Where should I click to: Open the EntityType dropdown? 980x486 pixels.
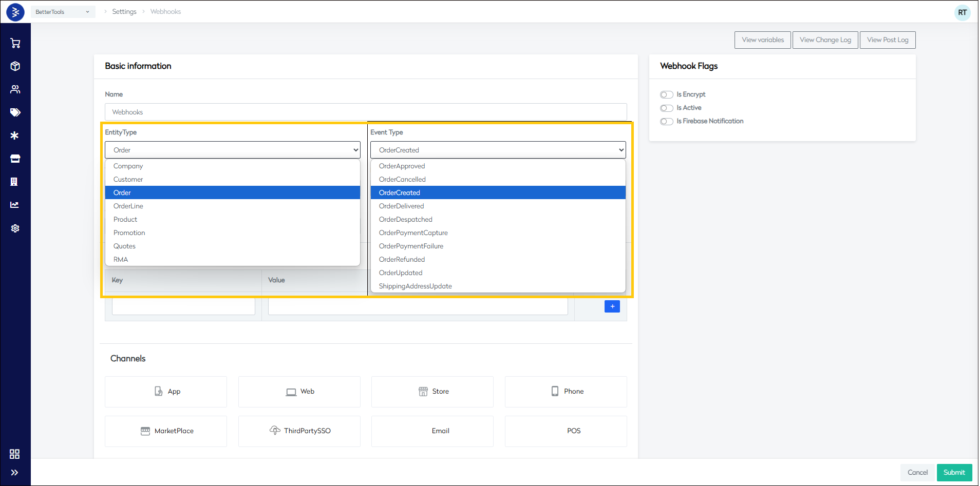click(x=232, y=150)
